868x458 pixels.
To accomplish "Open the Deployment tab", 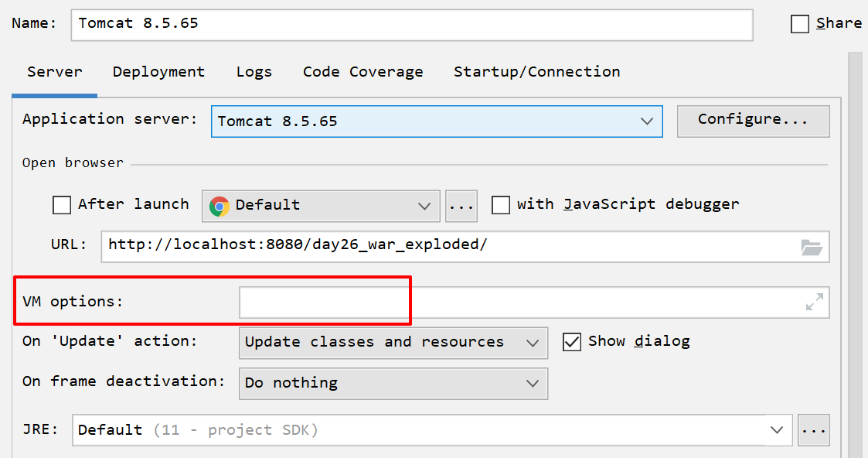I will (x=158, y=72).
